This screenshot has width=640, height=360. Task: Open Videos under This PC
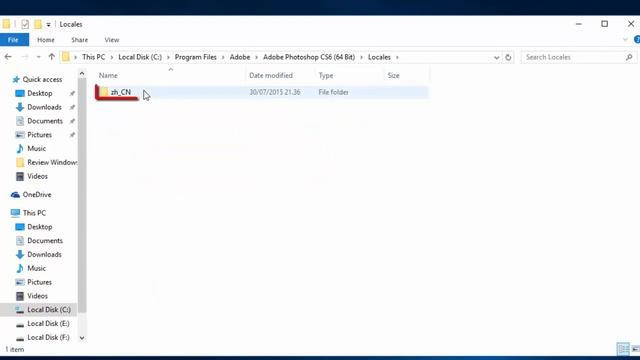click(x=37, y=296)
